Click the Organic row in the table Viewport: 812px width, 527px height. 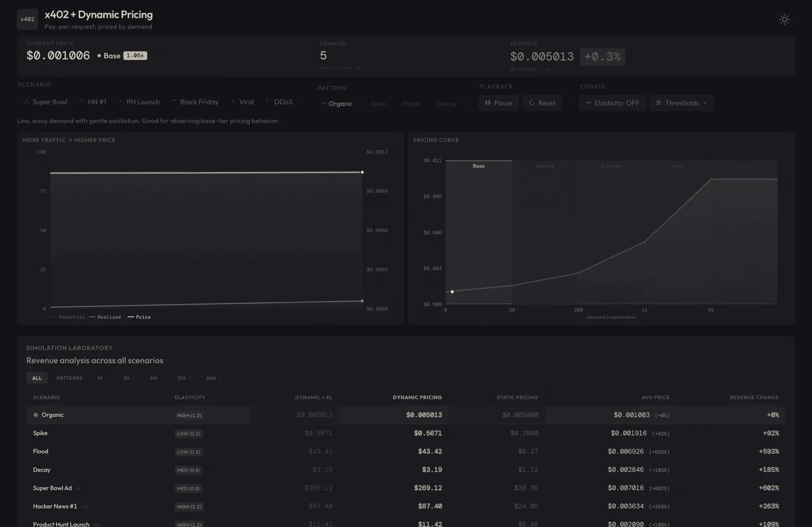click(x=406, y=415)
